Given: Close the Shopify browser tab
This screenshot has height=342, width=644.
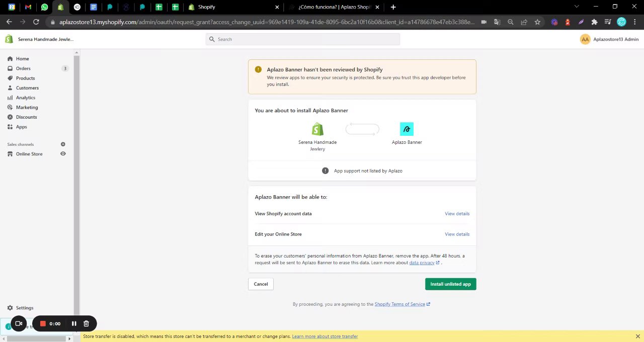Looking at the screenshot, I should (277, 7).
